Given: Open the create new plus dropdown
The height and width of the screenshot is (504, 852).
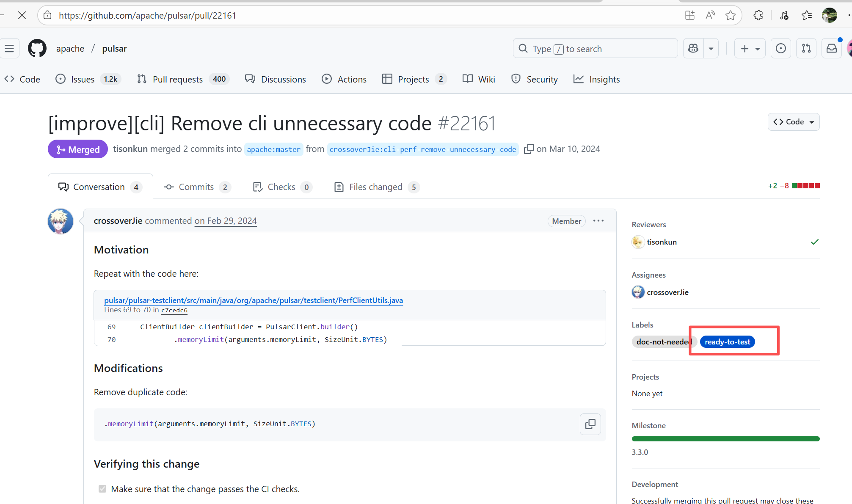Looking at the screenshot, I should coord(750,49).
